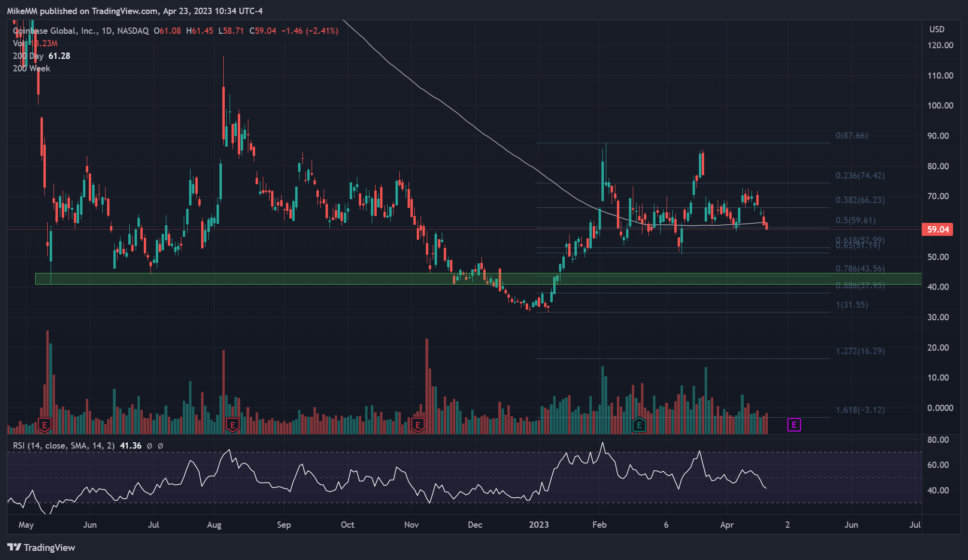Click the green support zone rectangle
Screen dimensions: 968x560
click(478, 279)
